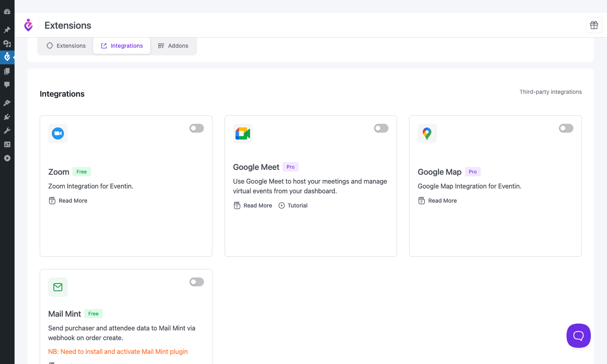Enable the Mail Mint integration toggle
Image resolution: width=607 pixels, height=364 pixels.
click(197, 282)
